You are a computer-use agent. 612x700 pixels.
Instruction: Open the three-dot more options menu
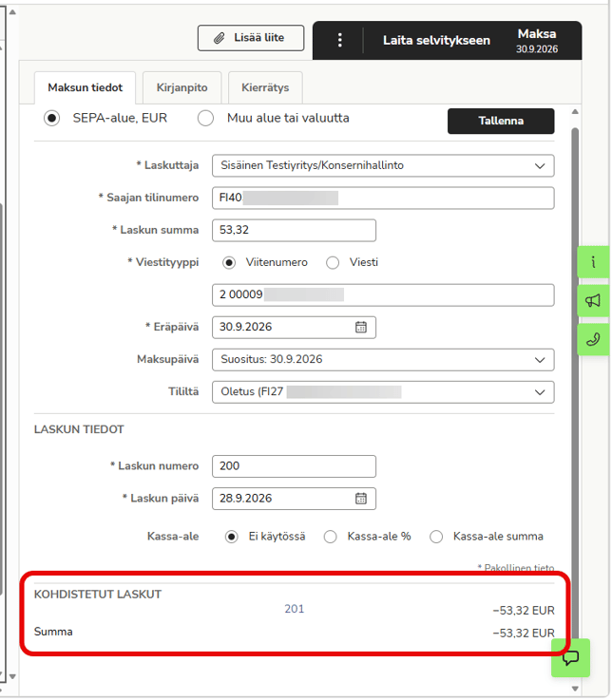(x=340, y=40)
